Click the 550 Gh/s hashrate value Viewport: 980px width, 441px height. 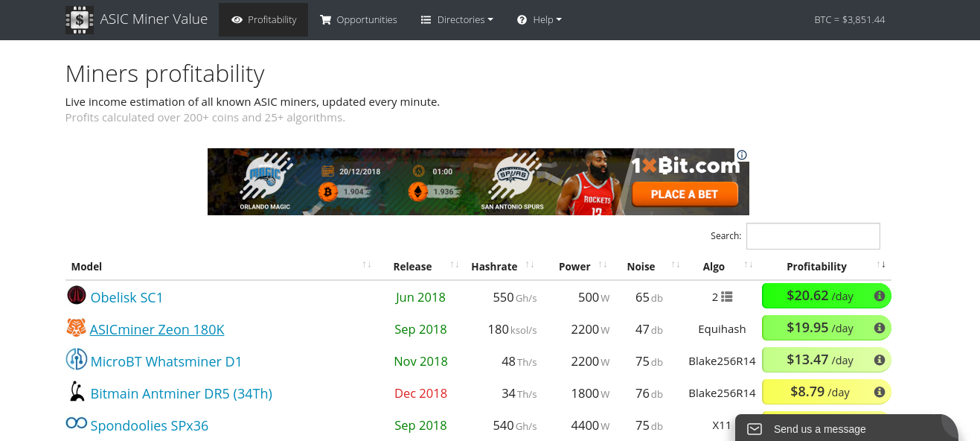(x=515, y=297)
